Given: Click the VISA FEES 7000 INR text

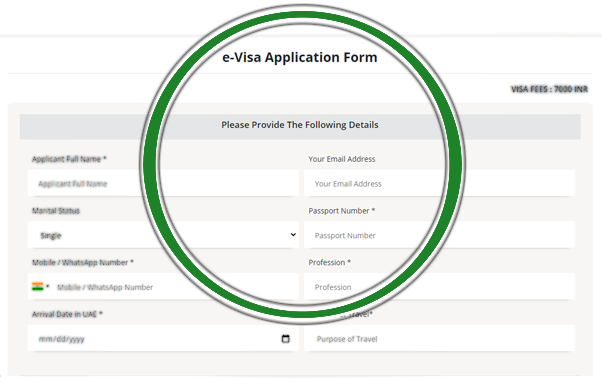Looking at the screenshot, I should [x=549, y=89].
